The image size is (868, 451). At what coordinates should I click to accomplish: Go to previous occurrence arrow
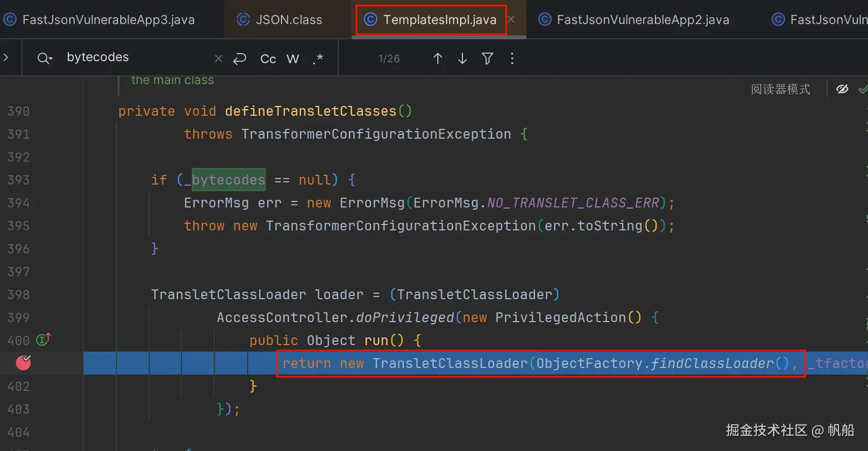[438, 58]
